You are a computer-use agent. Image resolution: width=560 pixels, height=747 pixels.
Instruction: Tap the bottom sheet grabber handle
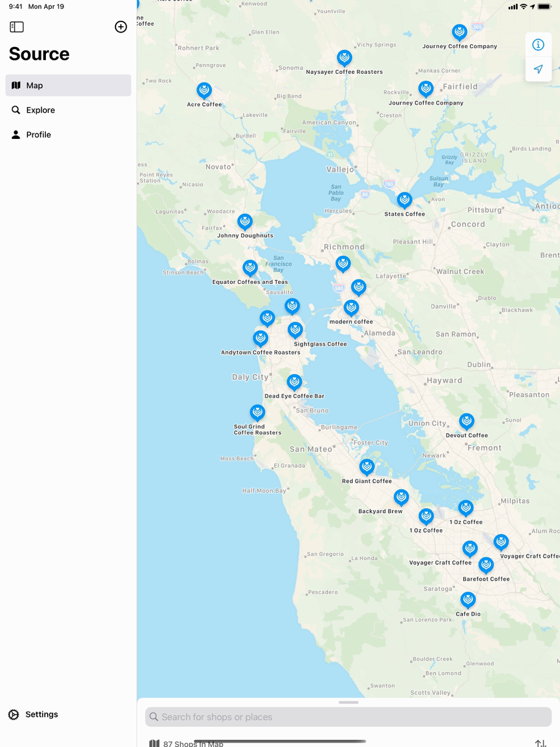coord(348,702)
